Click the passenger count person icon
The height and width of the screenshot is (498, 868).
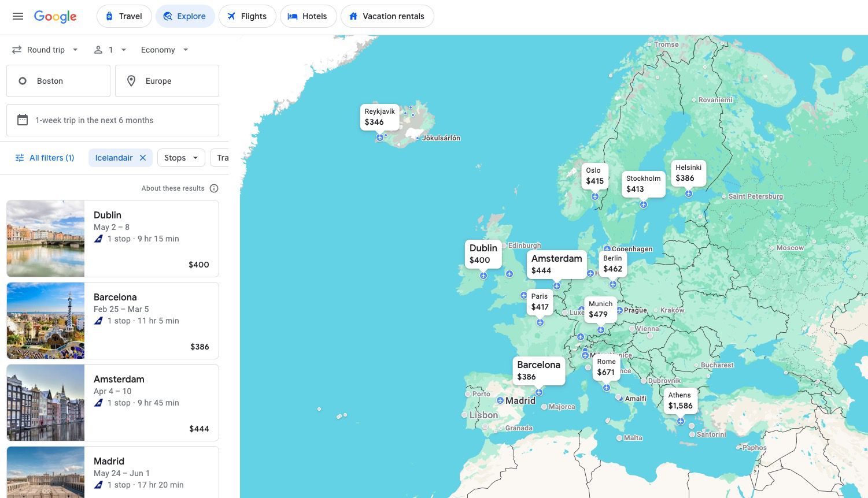(x=98, y=50)
